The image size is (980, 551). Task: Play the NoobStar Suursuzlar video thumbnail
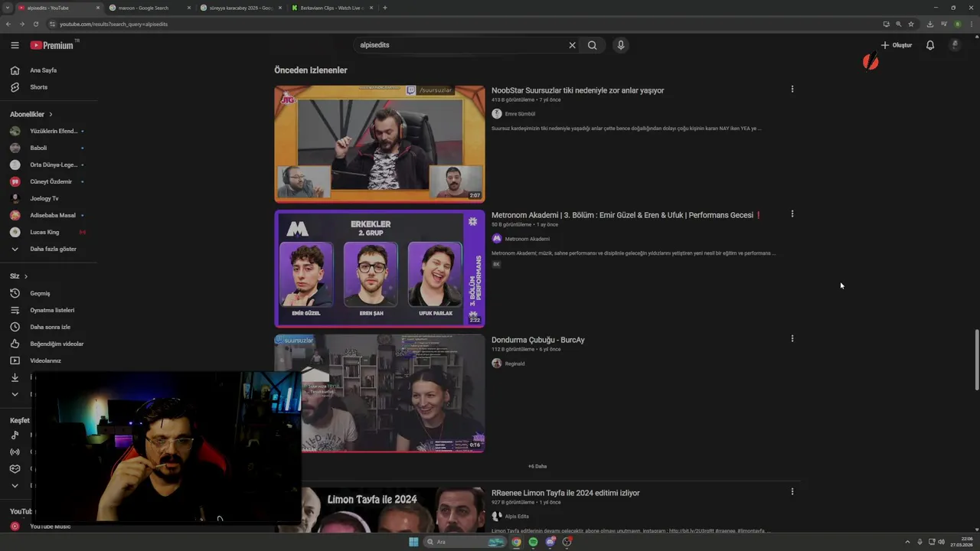[380, 144]
